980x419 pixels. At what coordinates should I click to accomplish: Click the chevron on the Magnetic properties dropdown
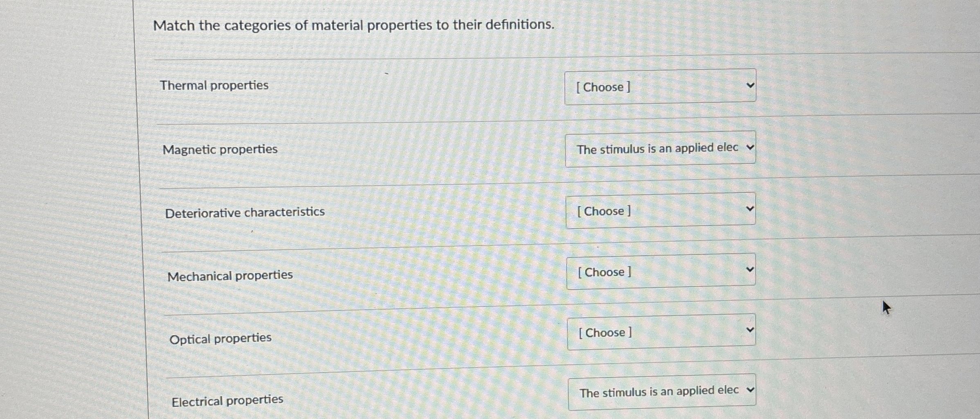coord(750,148)
